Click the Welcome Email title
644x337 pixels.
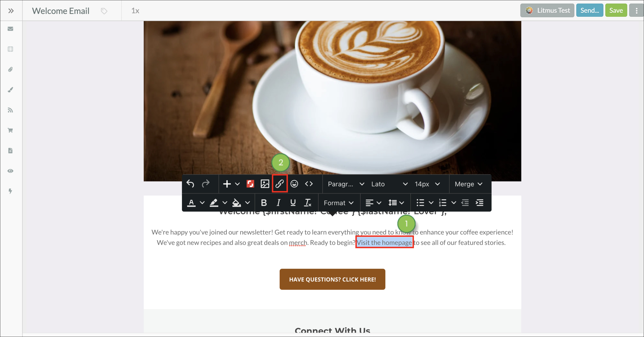61,11
